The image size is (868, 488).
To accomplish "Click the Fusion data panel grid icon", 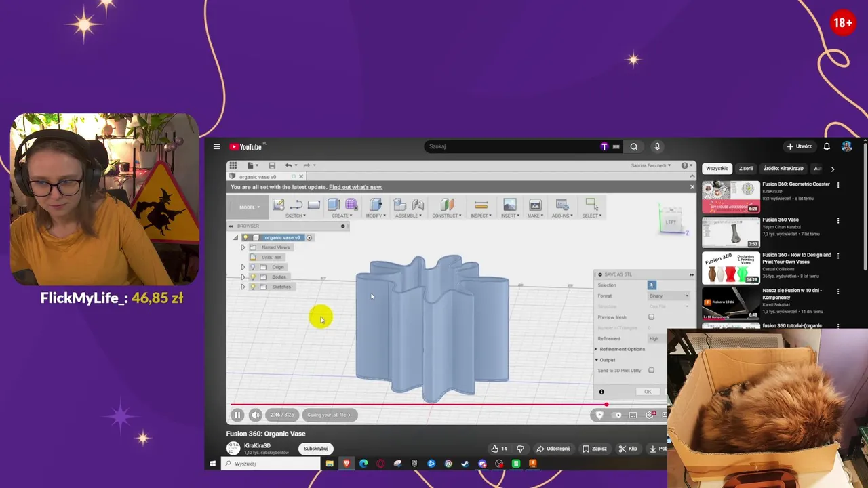I will click(x=233, y=165).
